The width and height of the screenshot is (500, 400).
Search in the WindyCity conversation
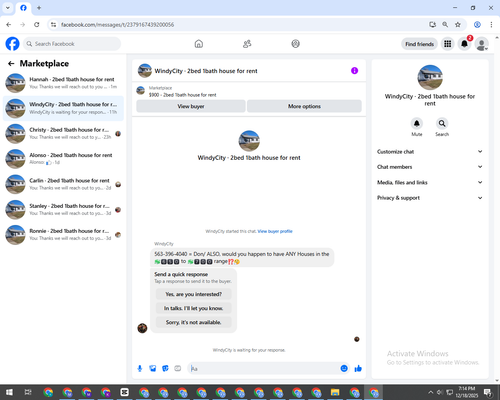pyautogui.click(x=442, y=123)
